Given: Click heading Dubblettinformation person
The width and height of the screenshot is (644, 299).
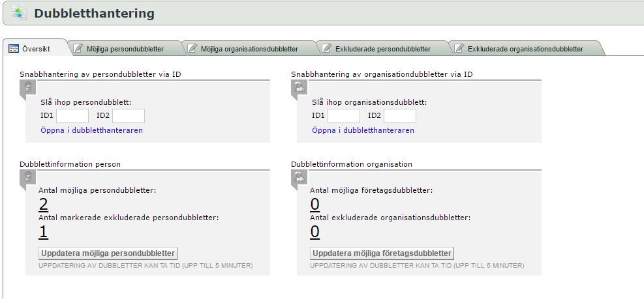Looking at the screenshot, I should [70, 164].
